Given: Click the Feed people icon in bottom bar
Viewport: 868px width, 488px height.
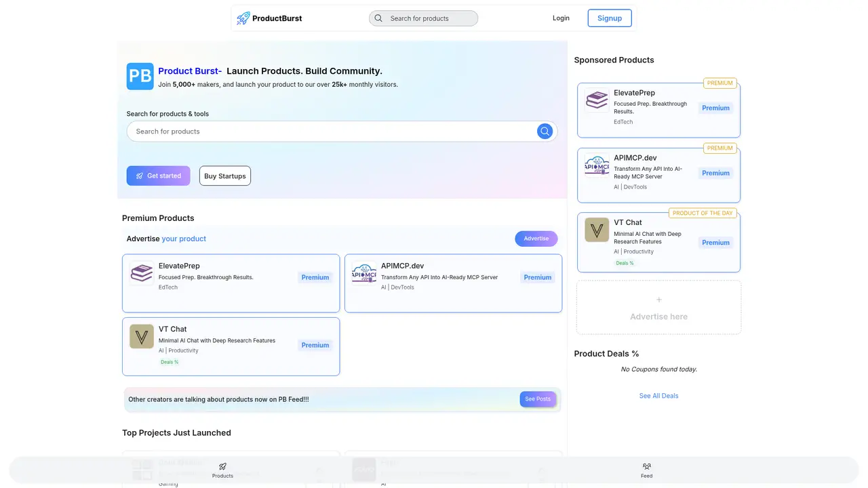Looking at the screenshot, I should (647, 466).
